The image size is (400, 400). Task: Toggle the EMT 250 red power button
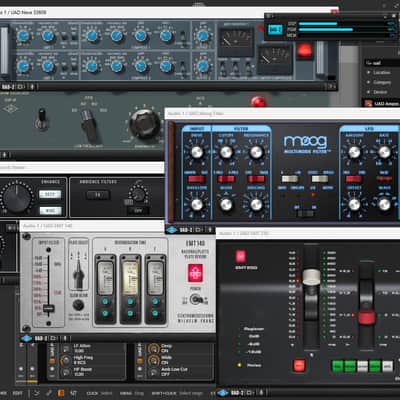240,256
